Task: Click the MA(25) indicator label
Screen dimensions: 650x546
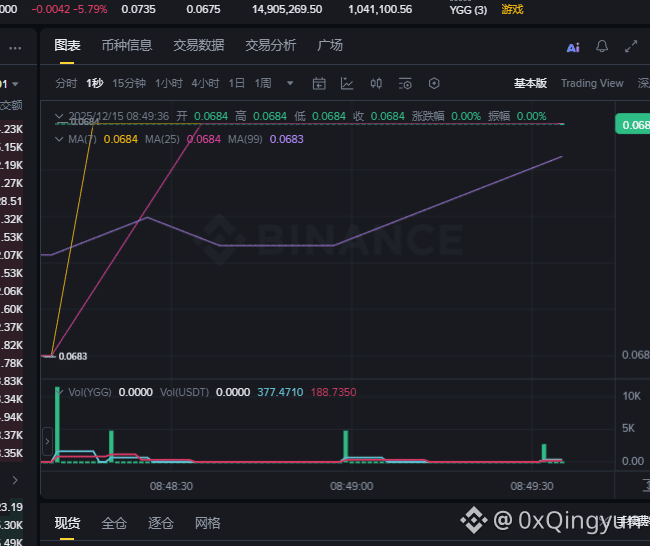Action: (162, 139)
